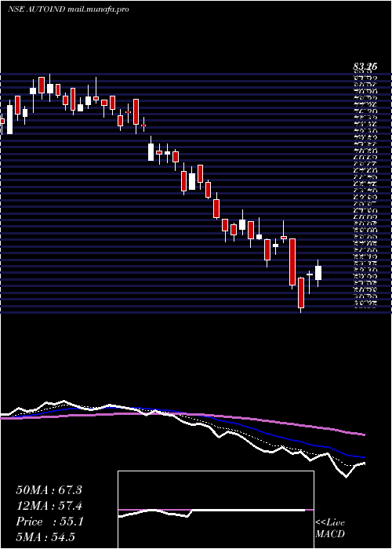Viewport: 392px width, 549px height.
Task: Click the NSE AUTOIND mail.munafa.pro title text
Action: pos(68,9)
